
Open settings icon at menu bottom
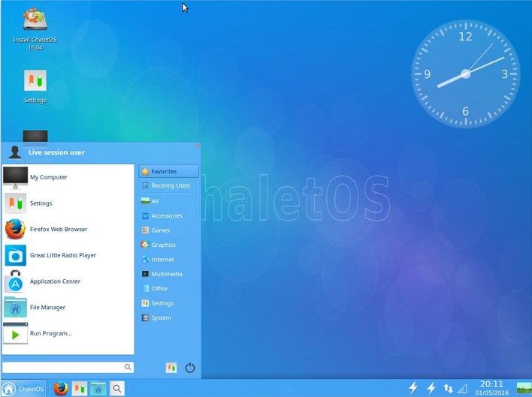[x=171, y=368]
